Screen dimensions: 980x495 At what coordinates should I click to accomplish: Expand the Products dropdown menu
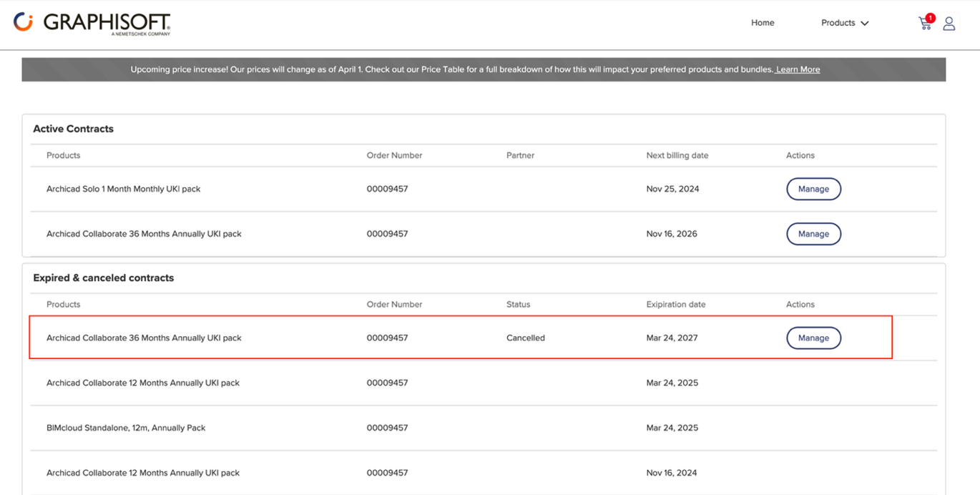[x=845, y=23]
